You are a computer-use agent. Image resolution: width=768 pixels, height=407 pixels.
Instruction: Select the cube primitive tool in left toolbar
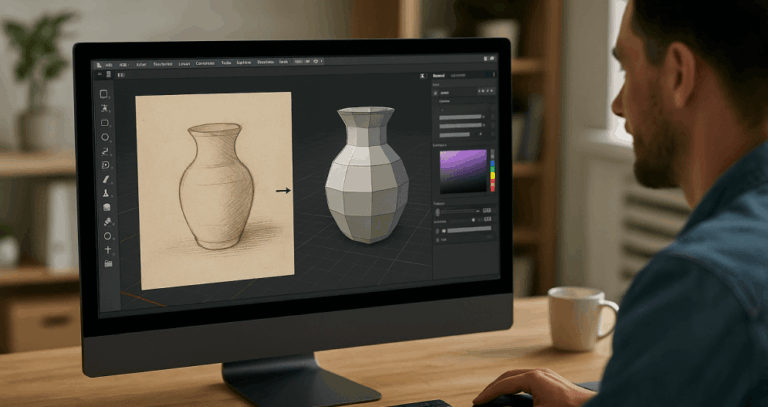point(106,207)
